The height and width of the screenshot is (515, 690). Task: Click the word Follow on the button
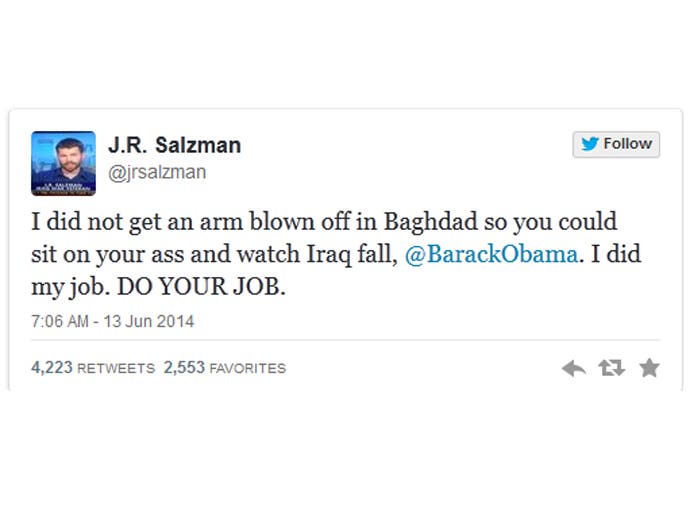click(x=628, y=143)
